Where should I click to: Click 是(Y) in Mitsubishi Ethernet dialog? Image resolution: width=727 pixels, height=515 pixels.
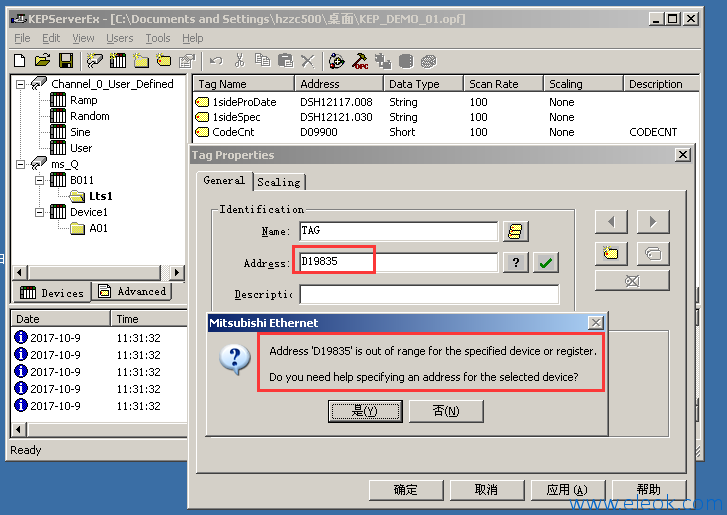tap(365, 411)
